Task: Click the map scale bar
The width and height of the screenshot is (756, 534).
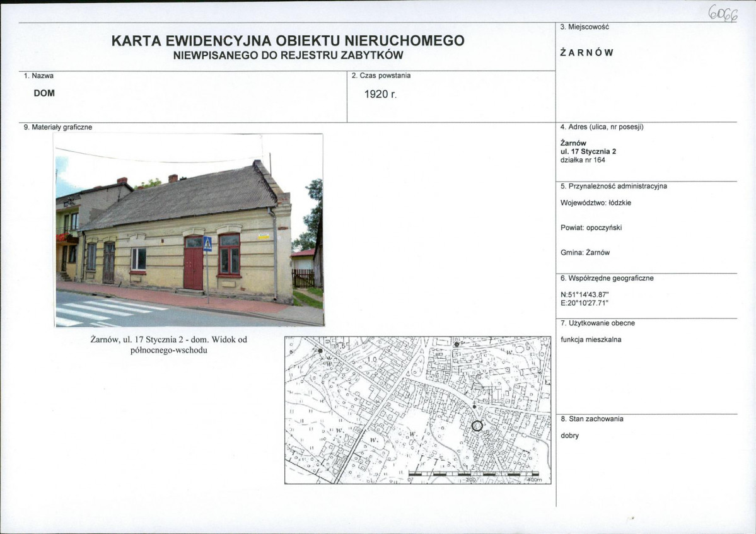Action: tap(474, 475)
